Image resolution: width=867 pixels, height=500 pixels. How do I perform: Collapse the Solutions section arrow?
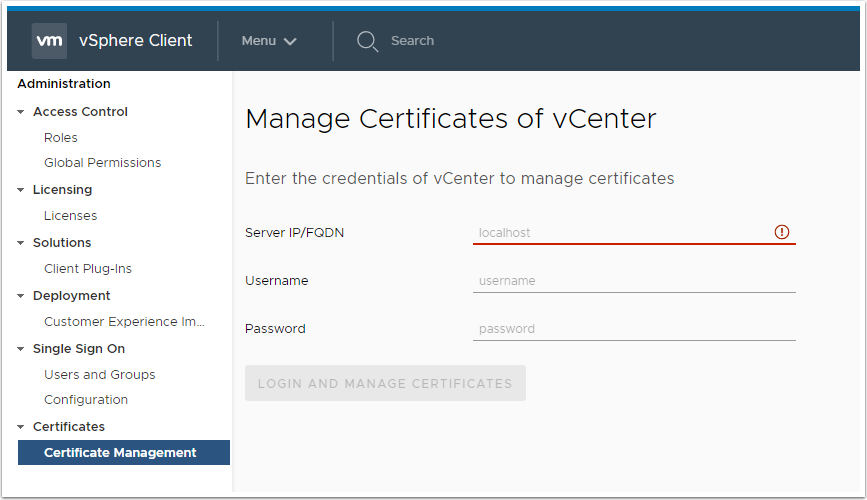click(x=20, y=243)
